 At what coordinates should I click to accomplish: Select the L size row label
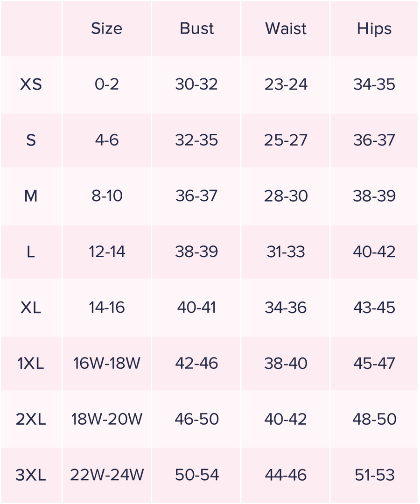(31, 252)
